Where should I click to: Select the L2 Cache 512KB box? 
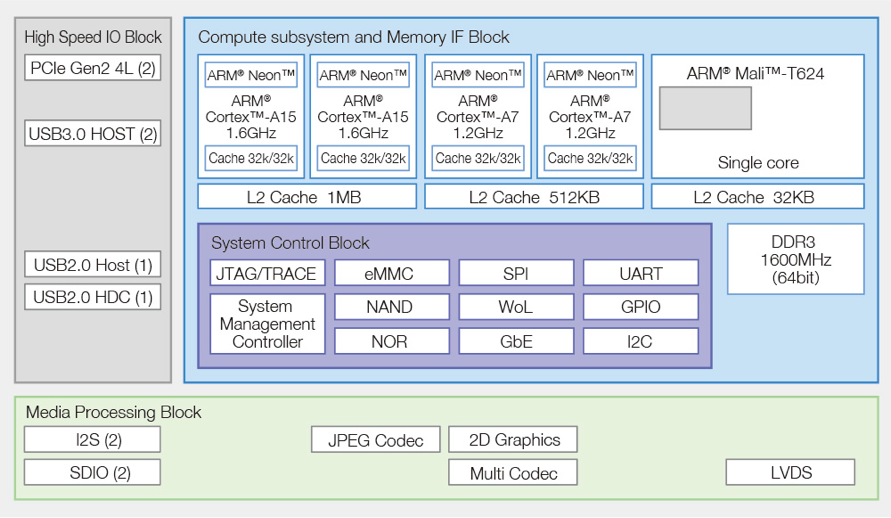coord(534,197)
